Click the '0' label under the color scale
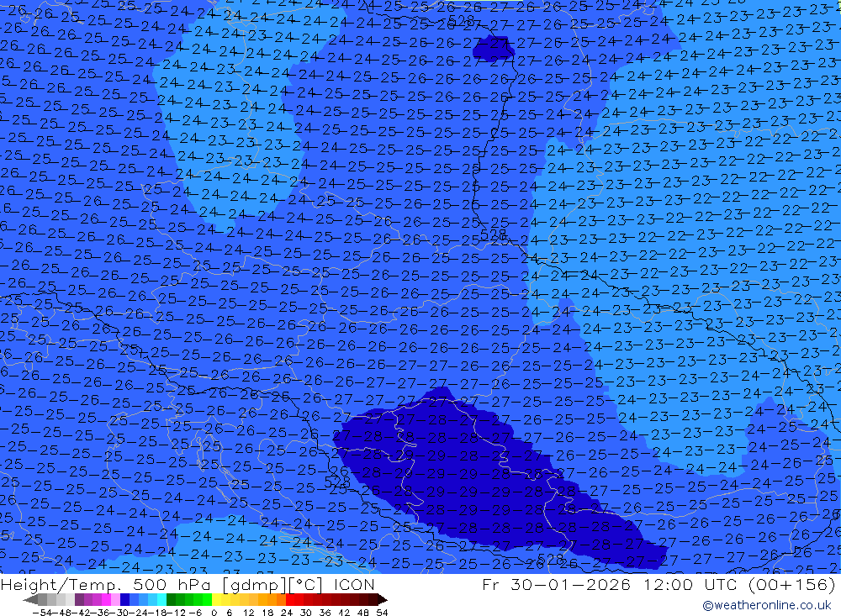The image size is (841, 616). click(214, 613)
